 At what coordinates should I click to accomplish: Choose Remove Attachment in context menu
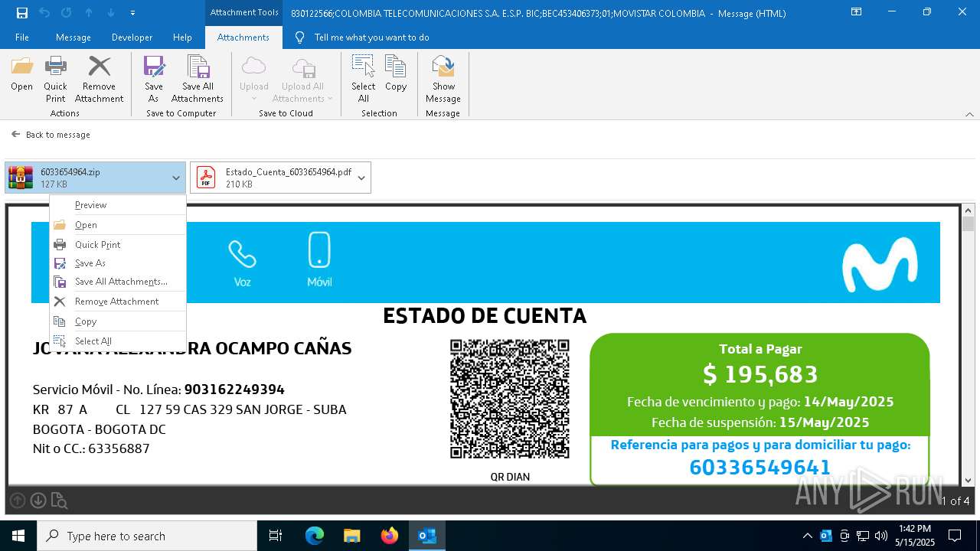118,302
